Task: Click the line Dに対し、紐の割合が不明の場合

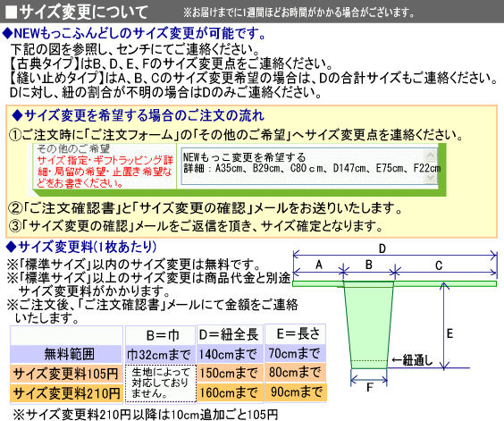Action: click(x=166, y=93)
